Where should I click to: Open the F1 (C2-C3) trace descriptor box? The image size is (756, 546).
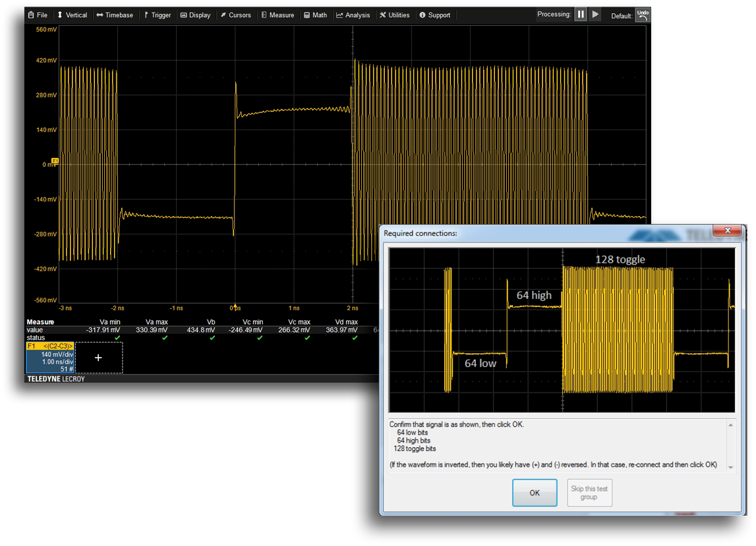pos(50,358)
